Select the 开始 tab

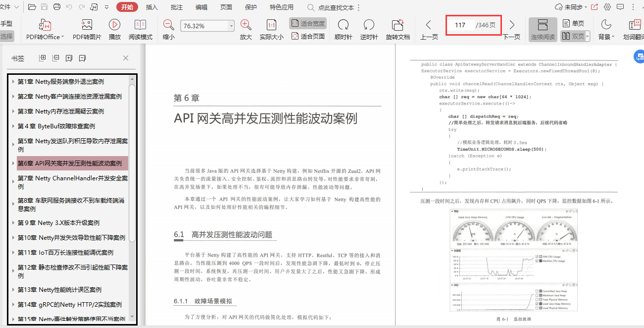(127, 7)
